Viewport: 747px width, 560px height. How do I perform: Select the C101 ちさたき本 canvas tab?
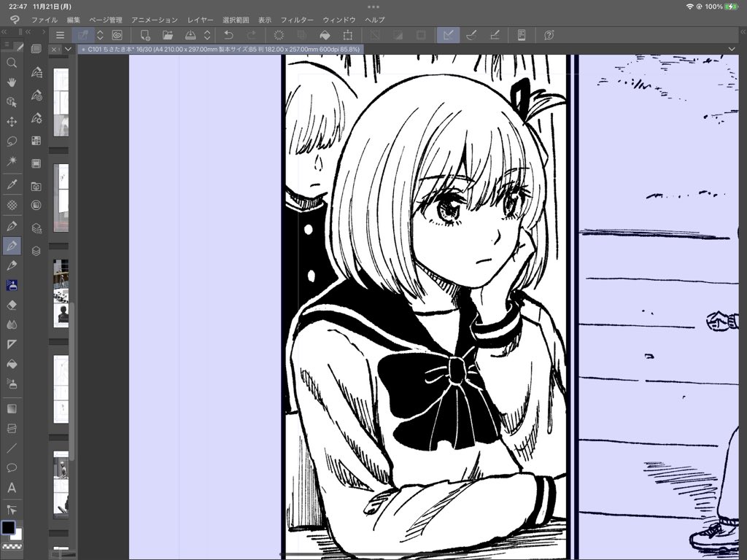221,49
